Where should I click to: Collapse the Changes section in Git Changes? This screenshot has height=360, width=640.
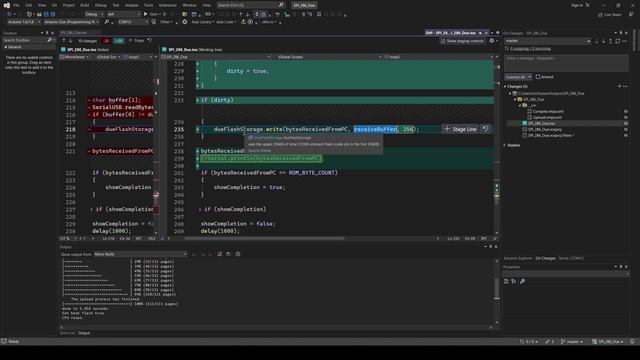click(505, 87)
